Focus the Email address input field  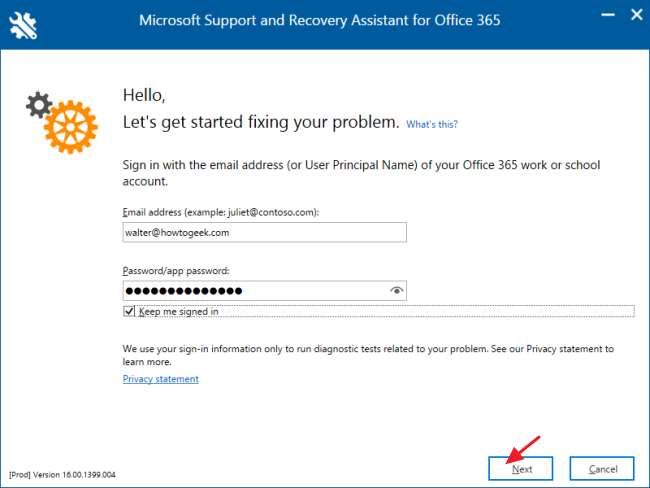click(264, 232)
